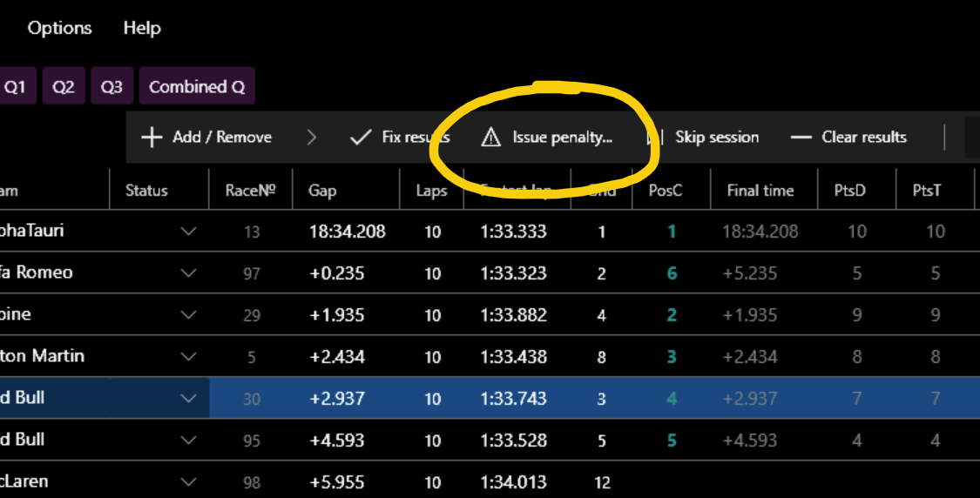
Task: Open status dropdown for car number 5
Action: pyautogui.click(x=188, y=357)
